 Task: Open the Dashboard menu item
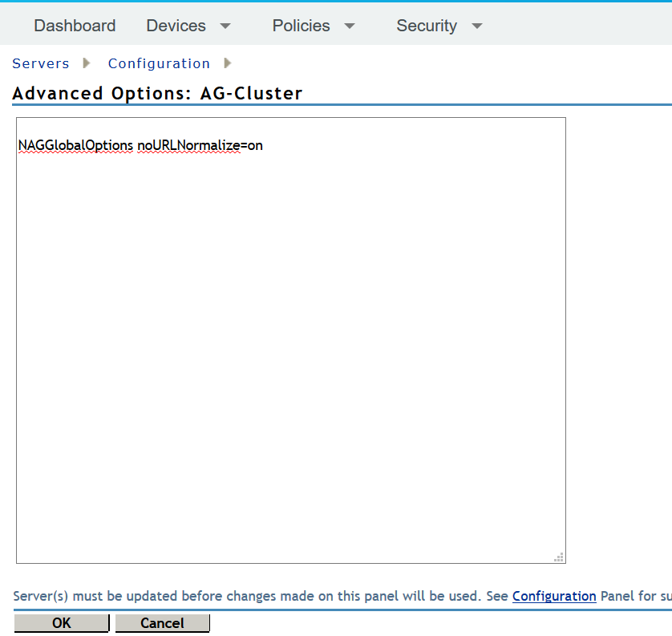point(75,26)
